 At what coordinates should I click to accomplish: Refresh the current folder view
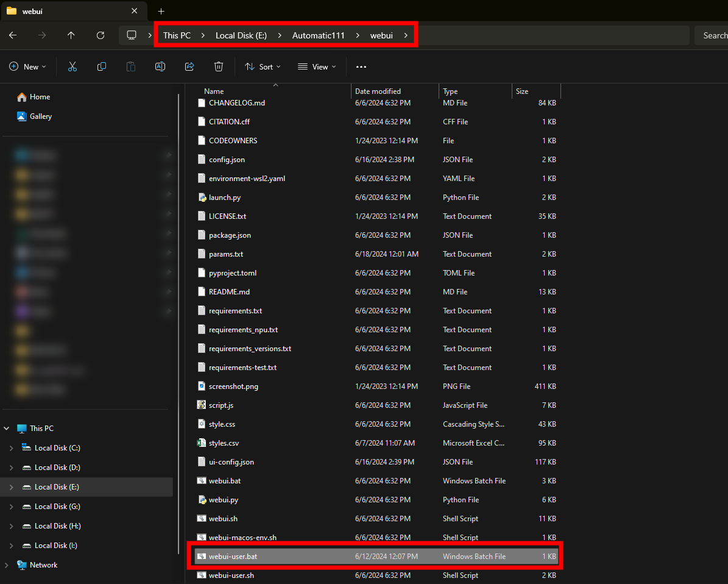tap(101, 35)
